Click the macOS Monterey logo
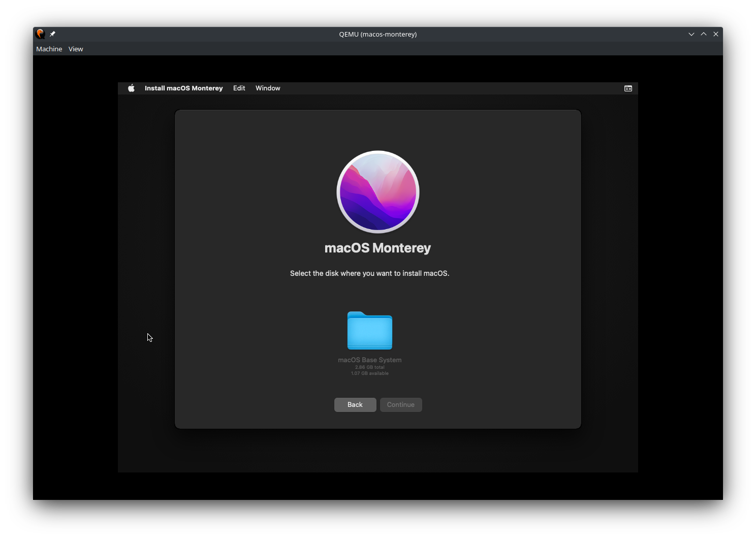The width and height of the screenshot is (756, 539). pyautogui.click(x=378, y=192)
